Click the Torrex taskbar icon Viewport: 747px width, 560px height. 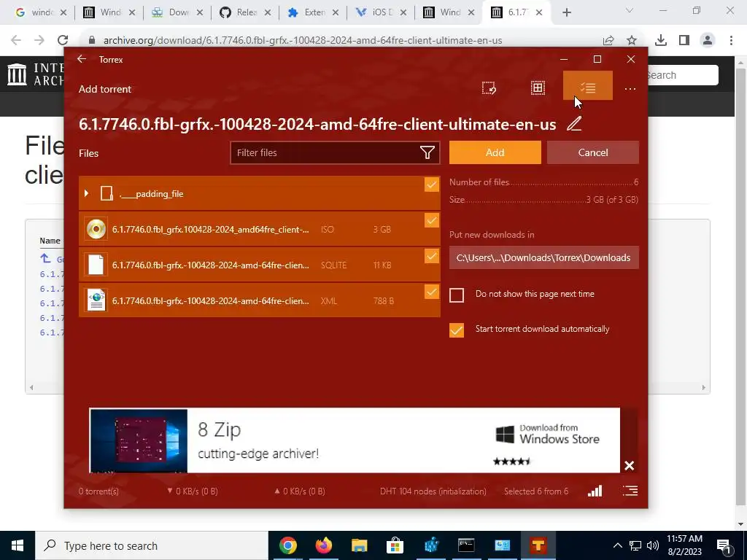(538, 545)
